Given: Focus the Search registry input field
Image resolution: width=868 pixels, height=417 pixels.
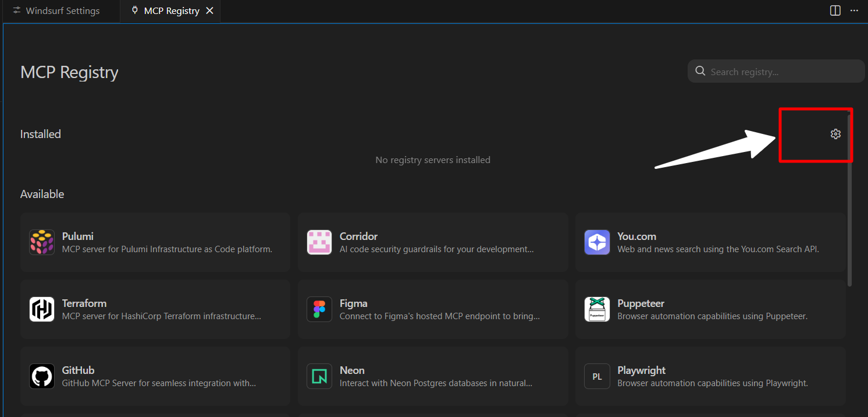Looking at the screenshot, I should tap(776, 71).
